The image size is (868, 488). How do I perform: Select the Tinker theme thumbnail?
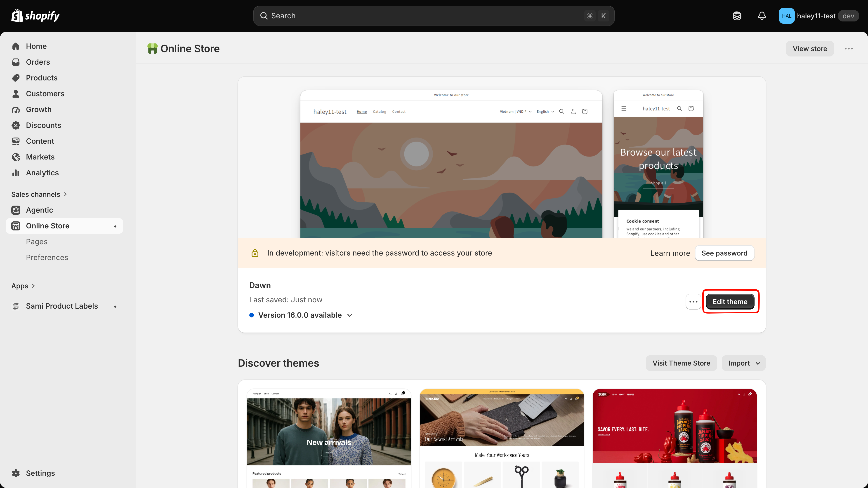point(502,439)
